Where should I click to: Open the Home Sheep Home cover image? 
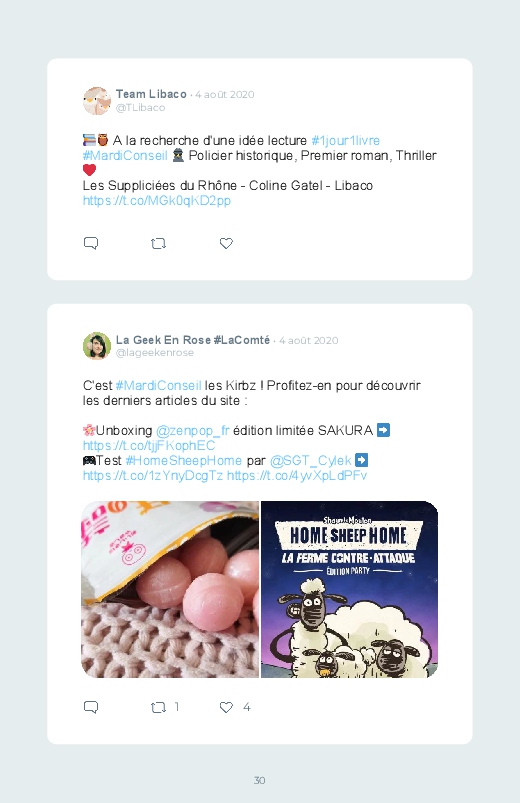point(349,589)
